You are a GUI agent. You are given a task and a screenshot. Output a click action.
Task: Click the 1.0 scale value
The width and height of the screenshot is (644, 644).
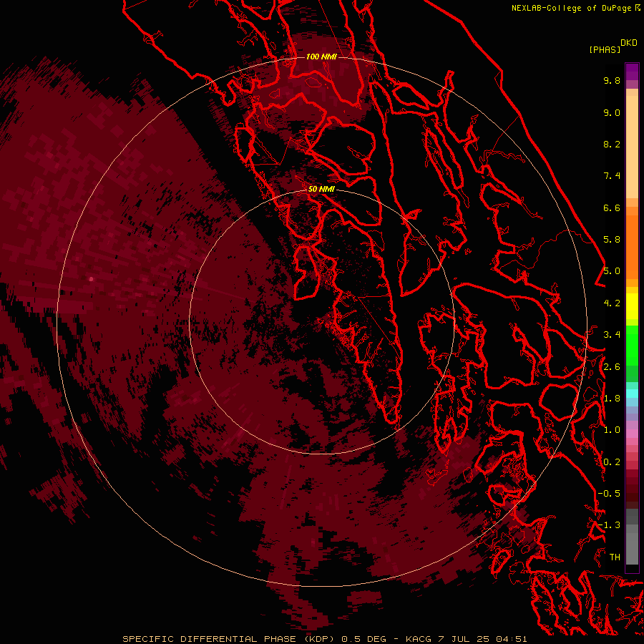click(x=612, y=430)
